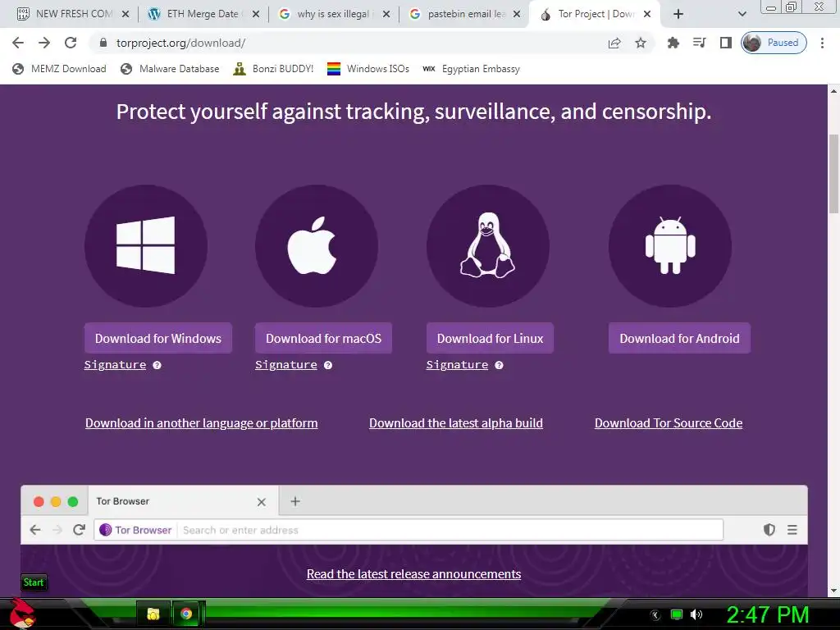This screenshot has width=840, height=630.
Task: Open the Linux Signature link
Action: pos(457,365)
